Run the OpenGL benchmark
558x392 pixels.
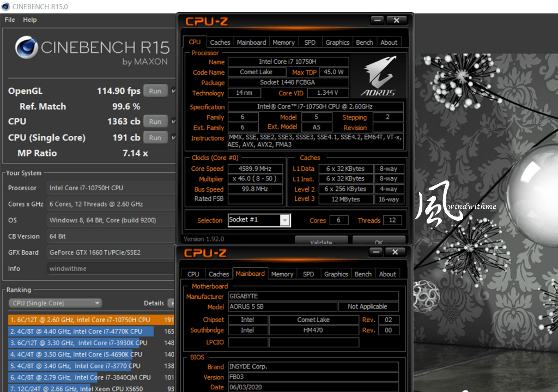pyautogui.click(x=155, y=91)
